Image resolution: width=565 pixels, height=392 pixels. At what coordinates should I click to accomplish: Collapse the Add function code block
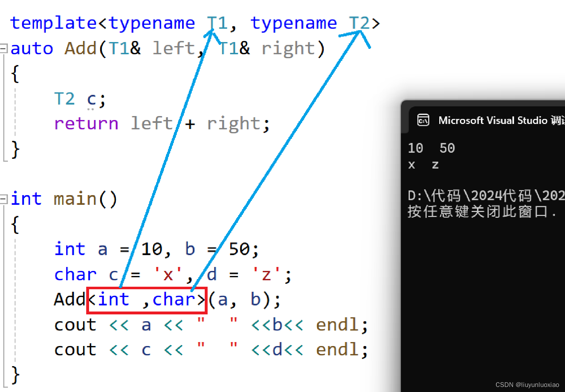[x=3, y=49]
